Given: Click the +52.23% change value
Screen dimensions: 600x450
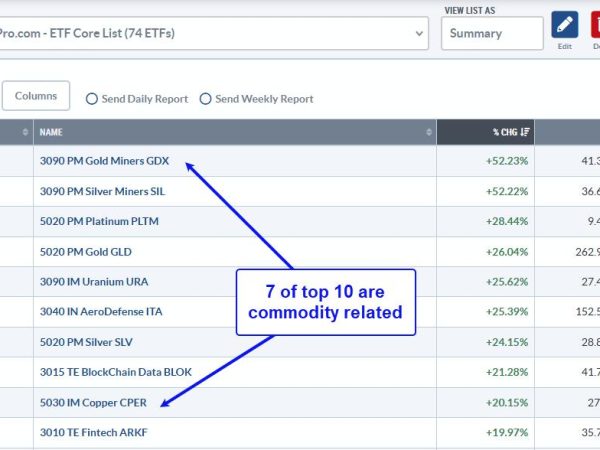Looking at the screenshot, I should (507, 161).
